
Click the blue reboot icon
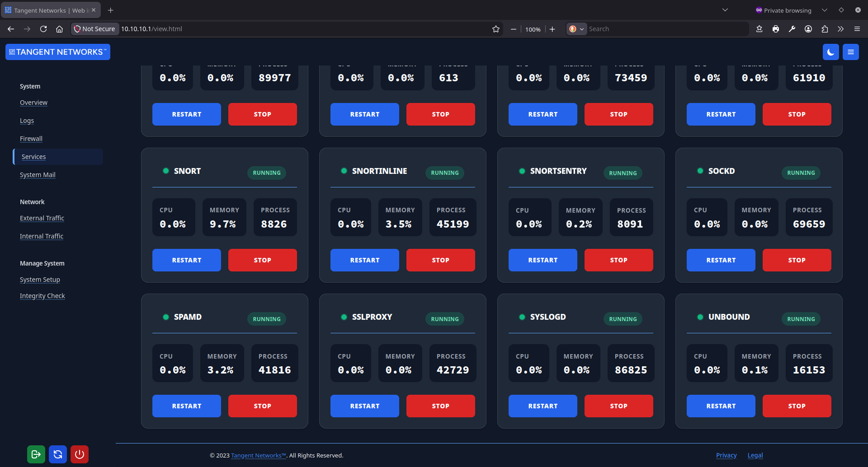click(x=58, y=454)
